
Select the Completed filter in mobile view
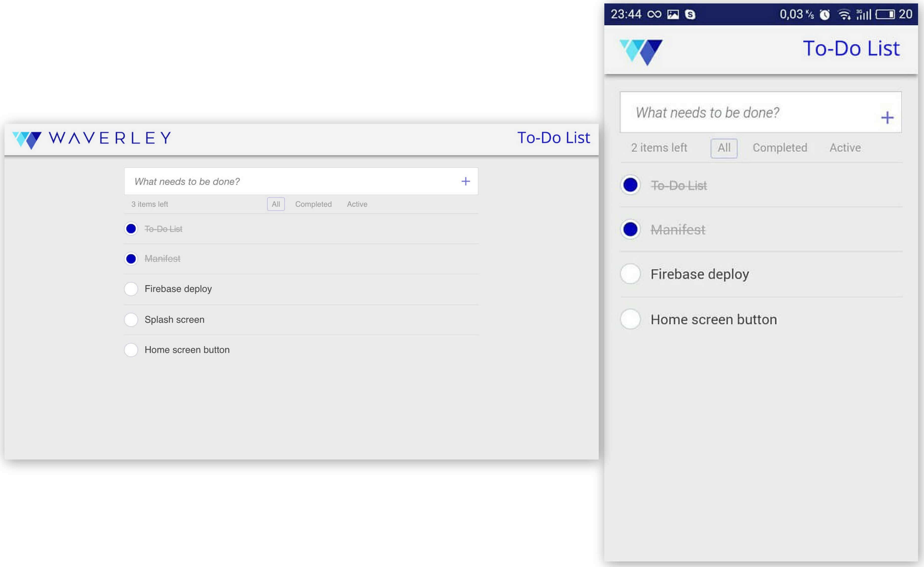click(x=780, y=148)
